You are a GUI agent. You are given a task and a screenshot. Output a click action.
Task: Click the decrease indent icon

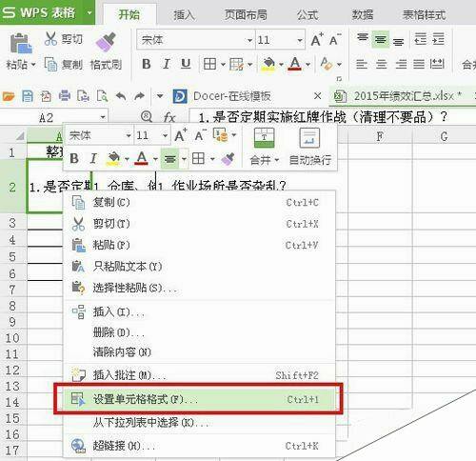point(421,39)
